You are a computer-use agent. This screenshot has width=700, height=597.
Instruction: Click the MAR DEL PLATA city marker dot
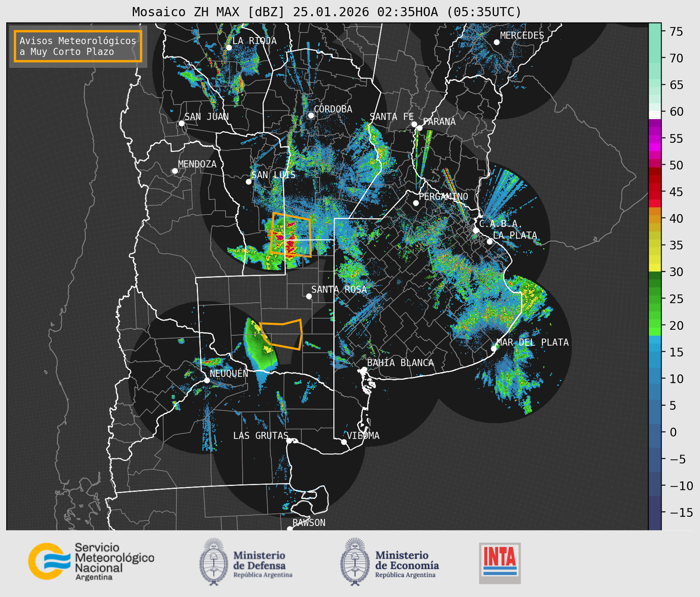point(493,349)
